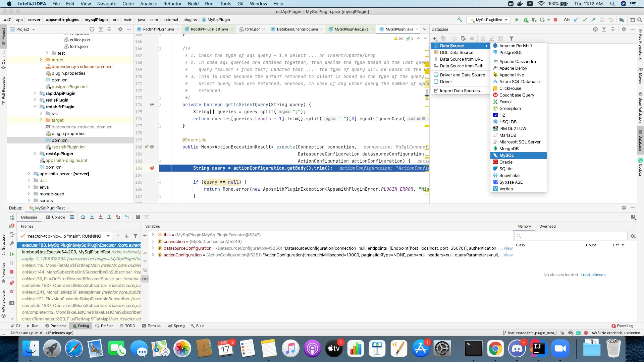Toggle the breakpoint on line 183
Image resolution: width=644 pixels, height=362 pixels.
click(152, 168)
